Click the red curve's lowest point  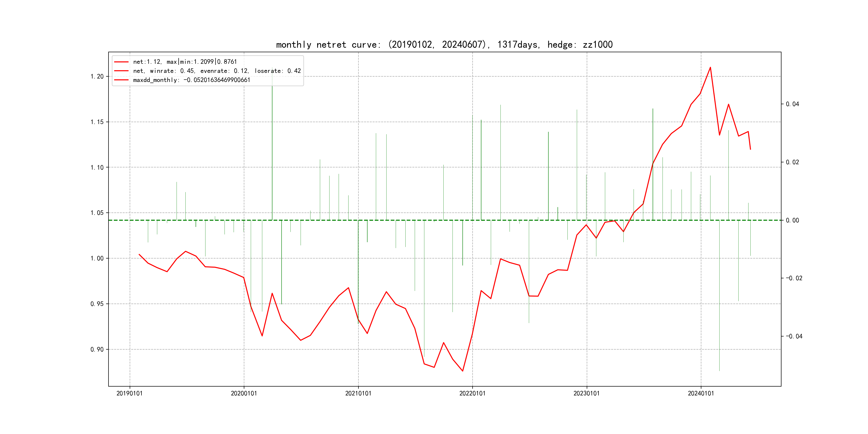pos(463,371)
